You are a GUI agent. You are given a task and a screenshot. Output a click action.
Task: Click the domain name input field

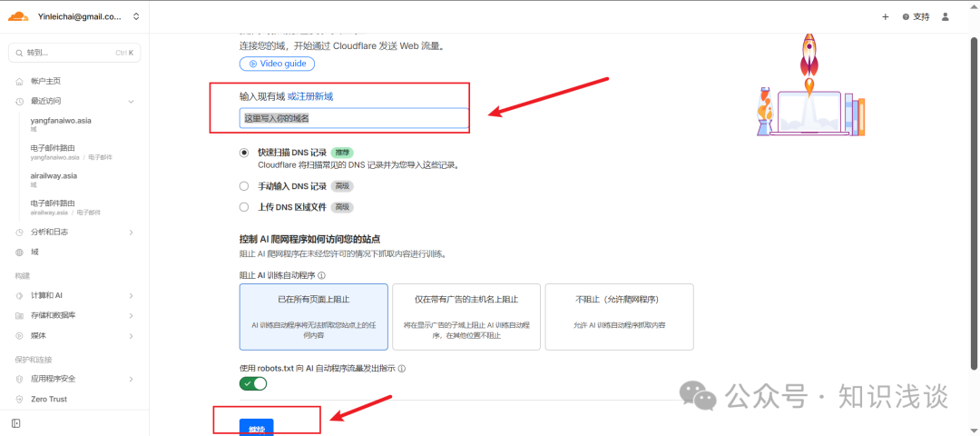(354, 118)
